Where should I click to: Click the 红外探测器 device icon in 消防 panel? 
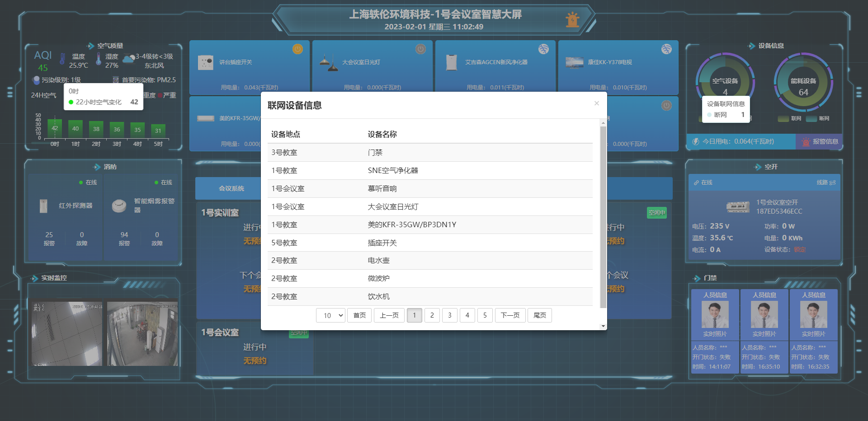(44, 206)
